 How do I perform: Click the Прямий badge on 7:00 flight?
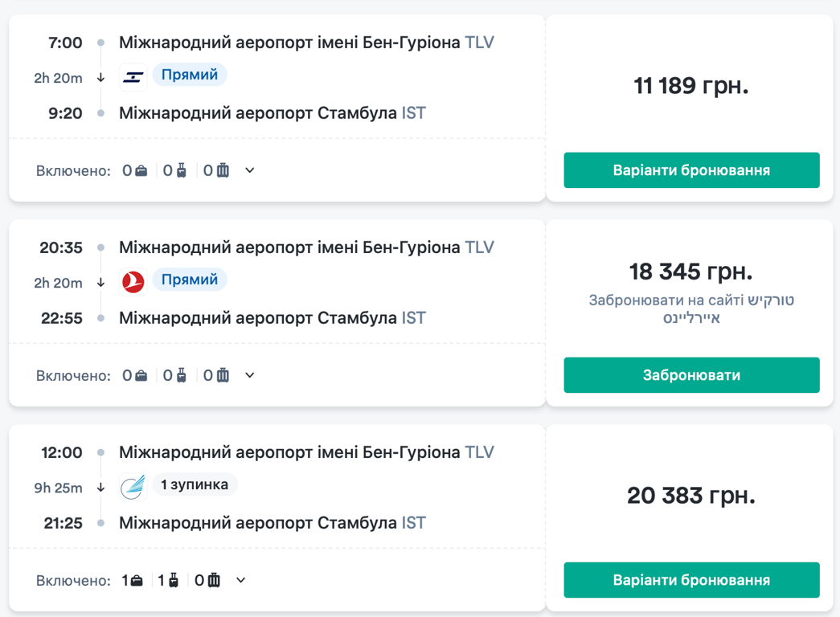point(190,75)
